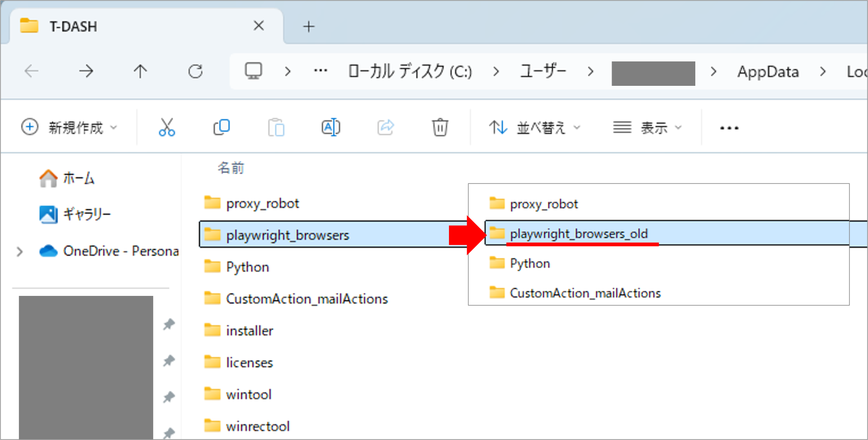Image resolution: width=868 pixels, height=440 pixels.
Task: Open ギャラリー in navigation pane
Action: 86,214
